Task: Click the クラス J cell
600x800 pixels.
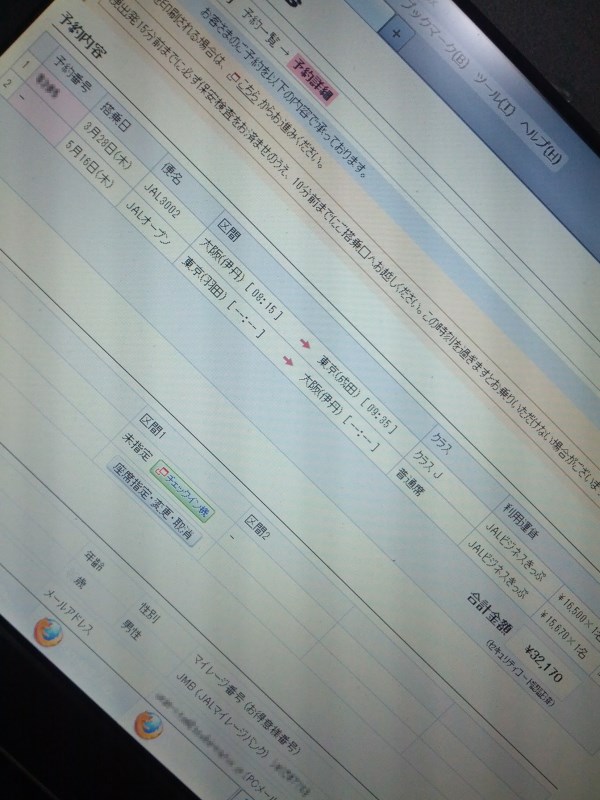Action: tap(428, 466)
